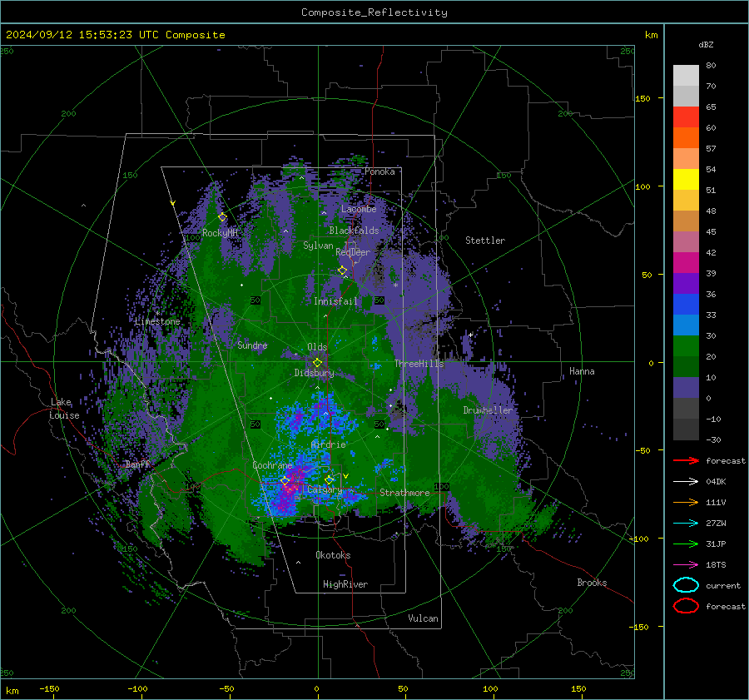749x700 pixels.
Task: Click the magenta 18TS arrow icon
Action: [x=686, y=565]
